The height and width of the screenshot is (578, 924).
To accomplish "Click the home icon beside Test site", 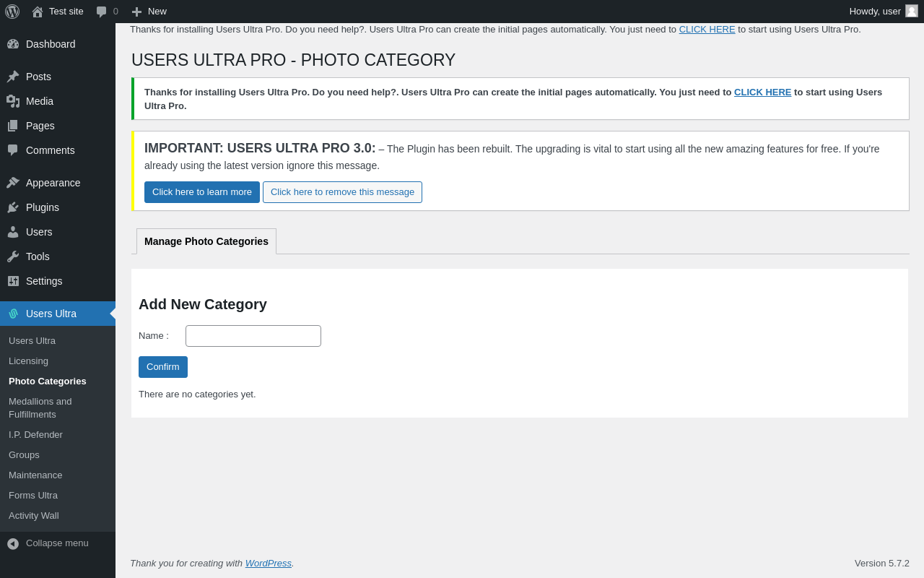I will [x=38, y=12].
